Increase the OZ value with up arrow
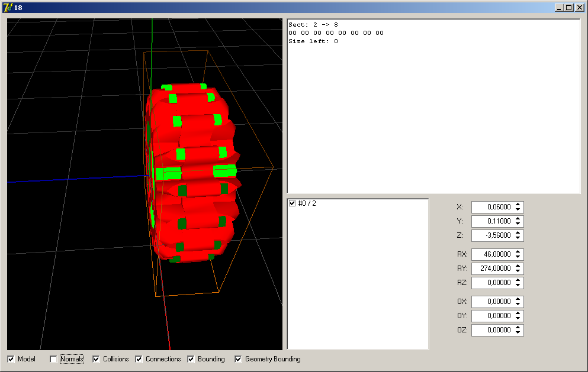 click(518, 328)
